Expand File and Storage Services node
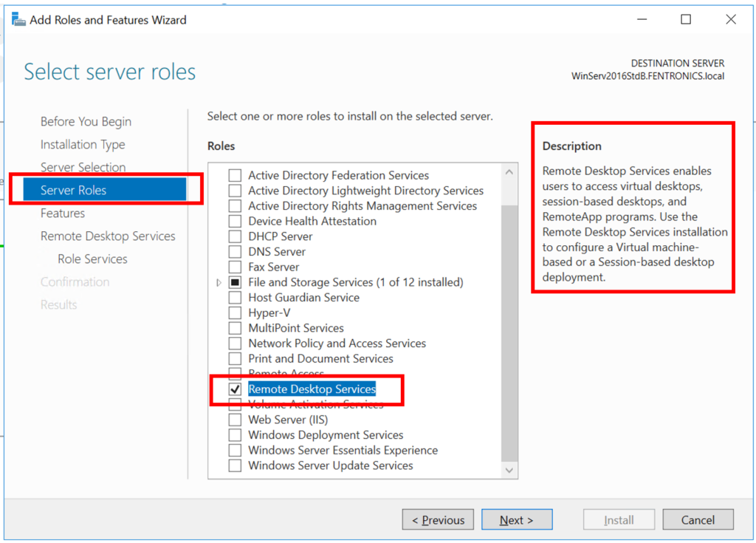 218,282
